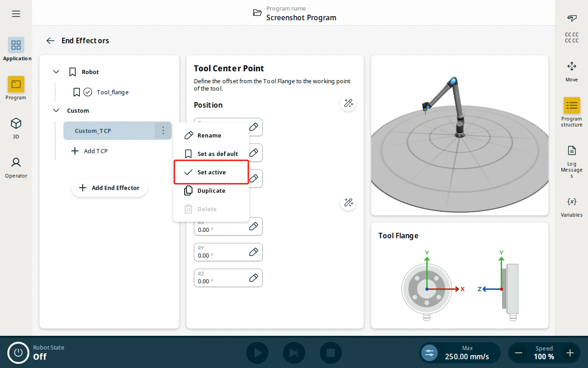Click the Stop program button
588x368 pixels.
(x=331, y=353)
